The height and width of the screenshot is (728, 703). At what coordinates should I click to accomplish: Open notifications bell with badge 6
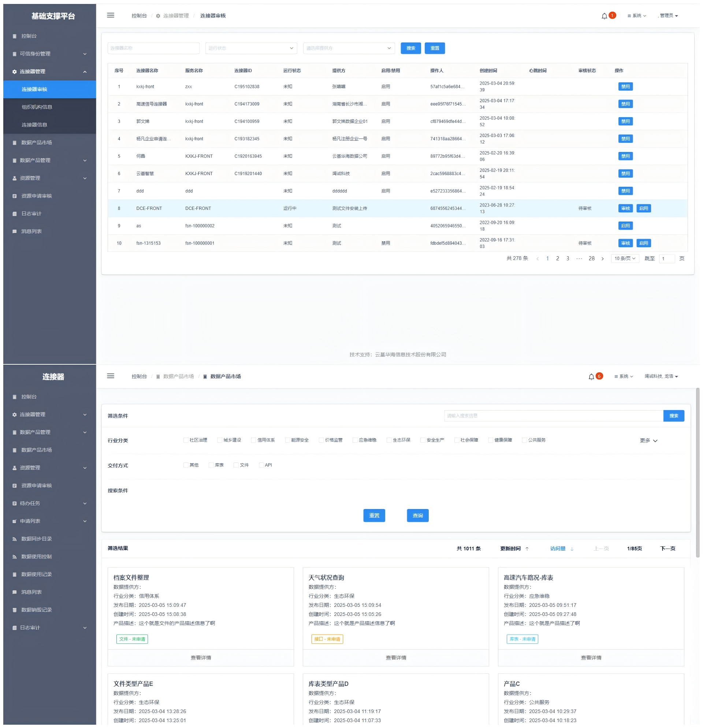coord(591,376)
